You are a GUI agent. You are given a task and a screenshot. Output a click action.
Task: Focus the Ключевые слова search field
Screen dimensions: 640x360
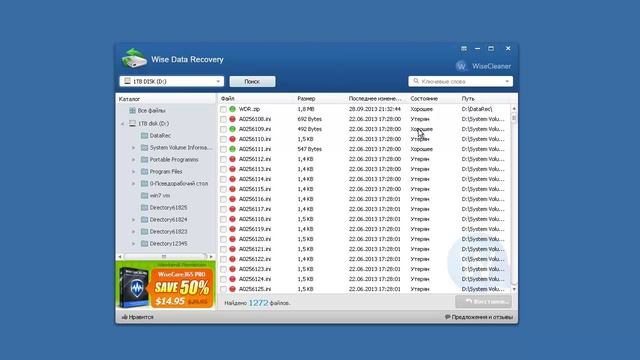pyautogui.click(x=460, y=81)
